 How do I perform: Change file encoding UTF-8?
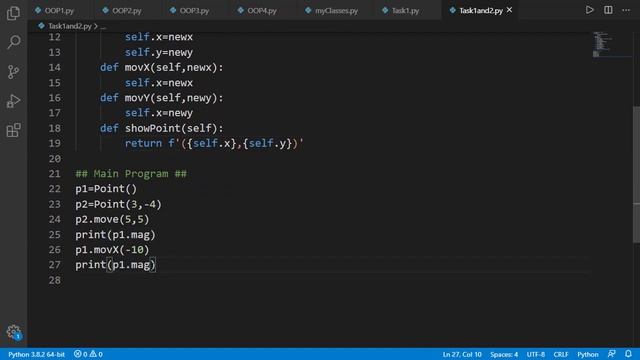coord(536,354)
